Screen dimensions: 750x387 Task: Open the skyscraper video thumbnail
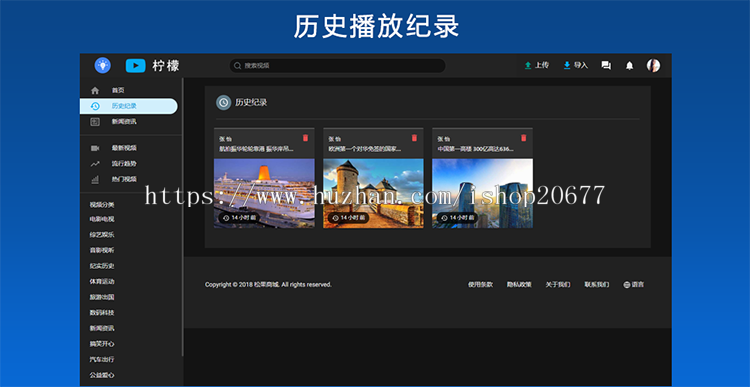tap(482, 193)
